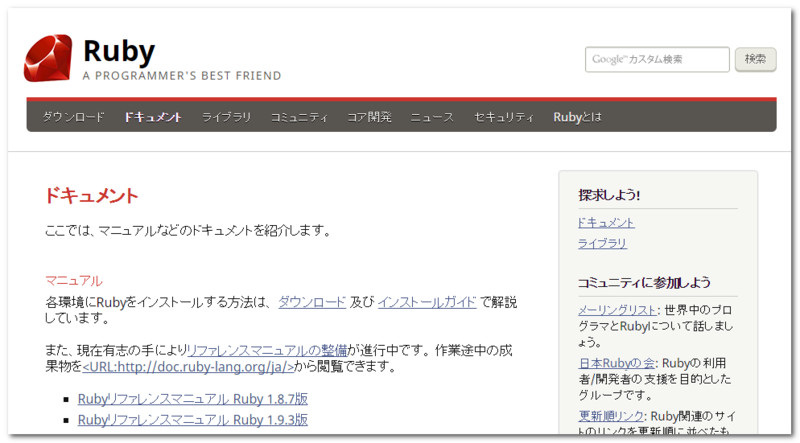Click the sidebar ドキュメント link
The image size is (800, 443).
(x=606, y=223)
